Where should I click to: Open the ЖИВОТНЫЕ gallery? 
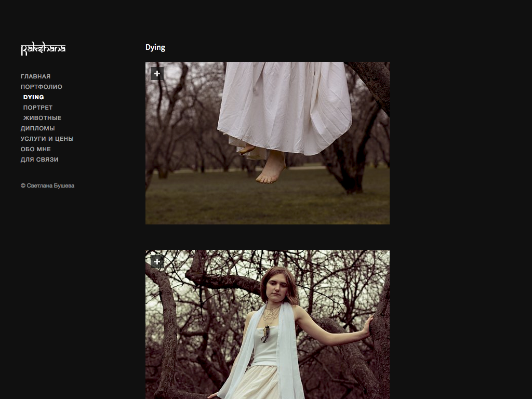pyautogui.click(x=42, y=118)
